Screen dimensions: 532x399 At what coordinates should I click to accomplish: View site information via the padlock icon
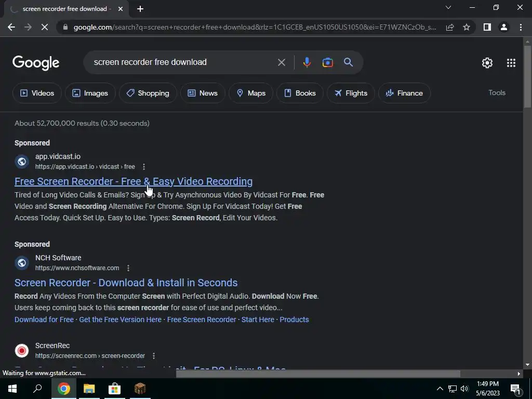tap(65, 27)
